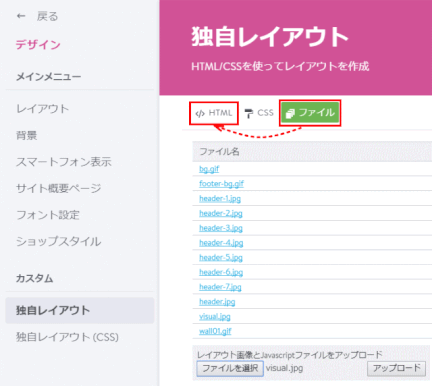Image resolution: width=432 pixels, height=386 pixels.
Task: Open the 背景 menu item
Action: pos(27,135)
